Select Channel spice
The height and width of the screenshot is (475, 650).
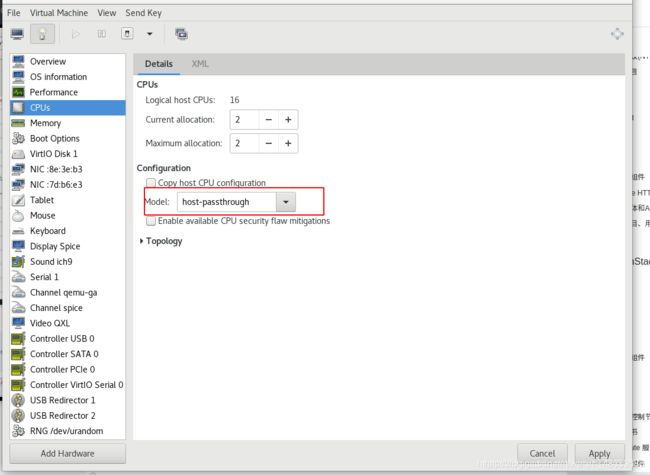(x=68, y=308)
